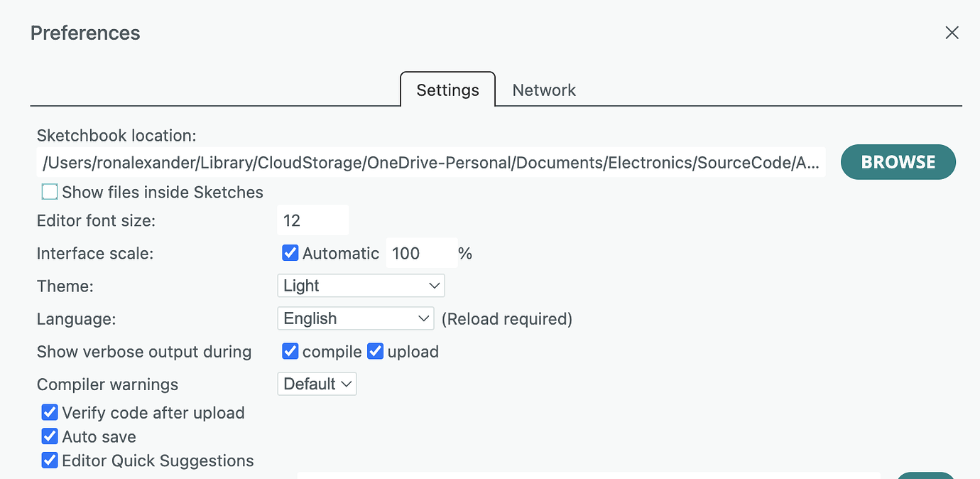Turn off Editor Quick Suggestions
Viewport: 980px width, 479px height.
click(50, 461)
